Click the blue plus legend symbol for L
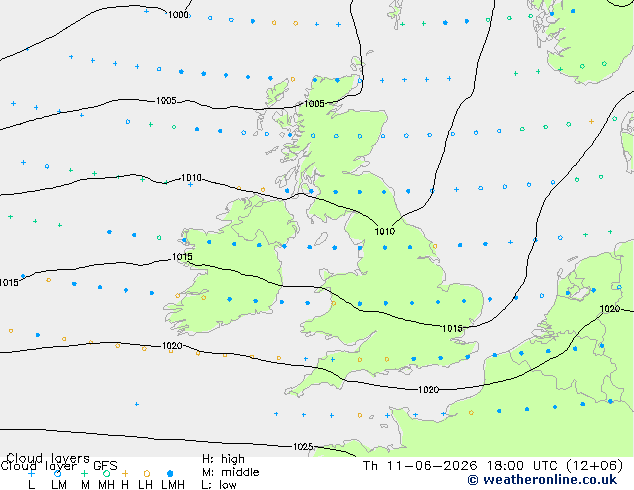This screenshot has height=490, width=634. 31,473
